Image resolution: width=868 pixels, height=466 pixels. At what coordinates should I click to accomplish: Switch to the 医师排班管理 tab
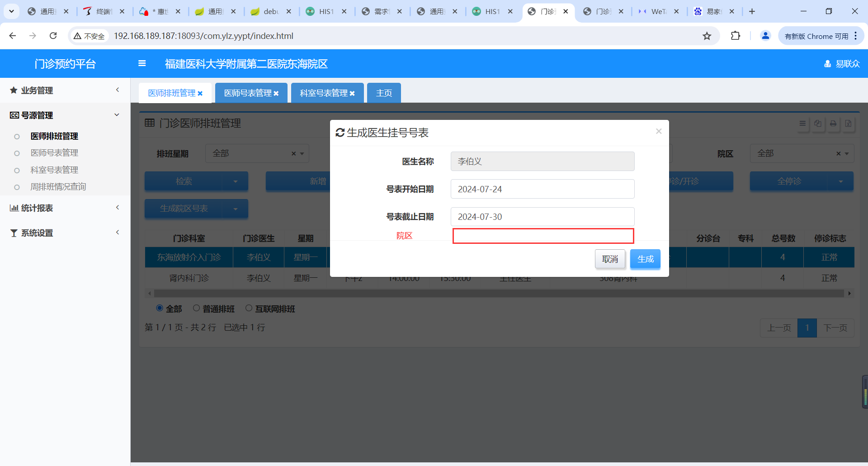point(172,93)
